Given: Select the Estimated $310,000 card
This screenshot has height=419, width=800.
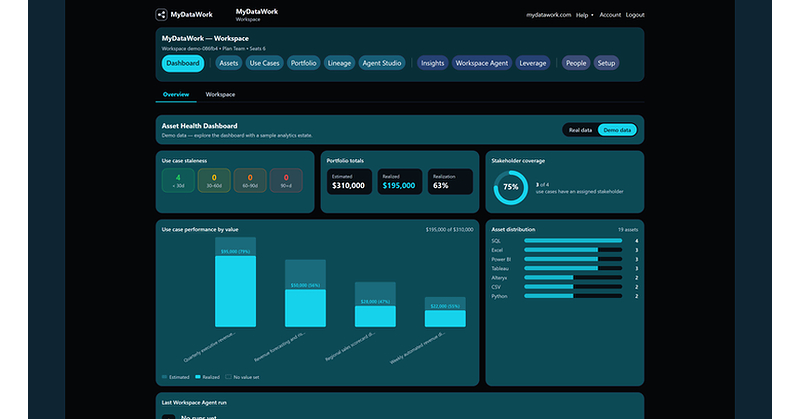Looking at the screenshot, I should pos(349,182).
